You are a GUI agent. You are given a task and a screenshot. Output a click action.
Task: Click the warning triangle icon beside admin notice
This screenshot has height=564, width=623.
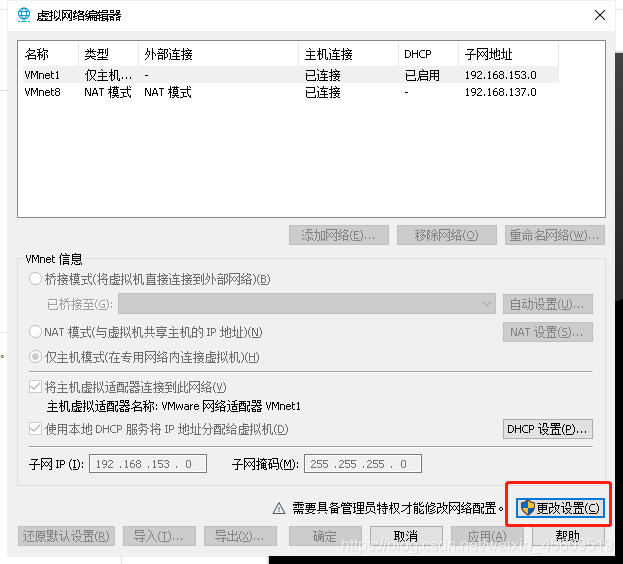[279, 508]
